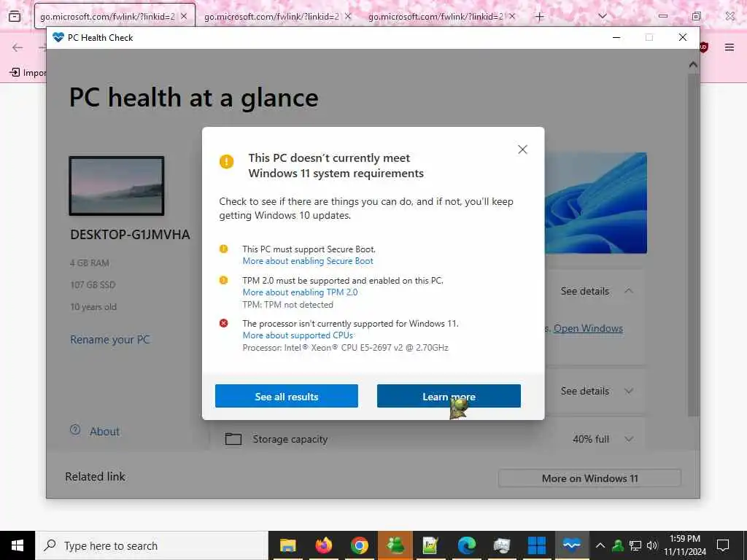The width and height of the screenshot is (747, 560).
Task: Click the 'Learn more' button
Action: tap(449, 396)
